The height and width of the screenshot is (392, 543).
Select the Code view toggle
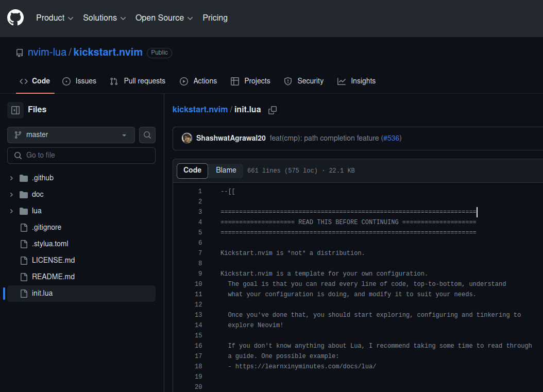click(x=192, y=171)
